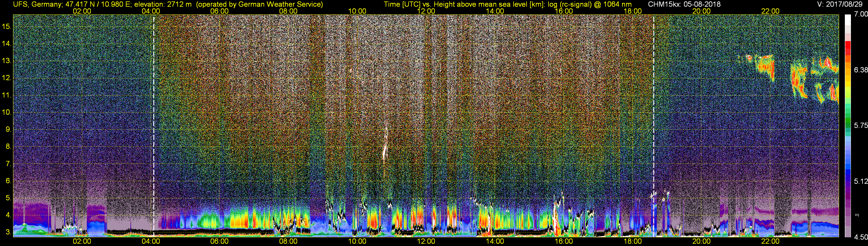Click '16:00' on the top time axis

tap(564, 11)
